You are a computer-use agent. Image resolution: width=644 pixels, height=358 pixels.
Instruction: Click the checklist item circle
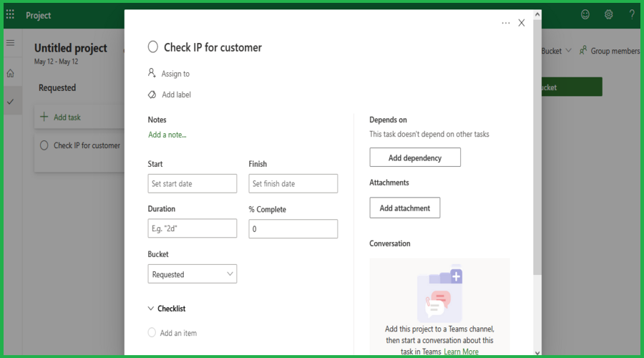[152, 333]
